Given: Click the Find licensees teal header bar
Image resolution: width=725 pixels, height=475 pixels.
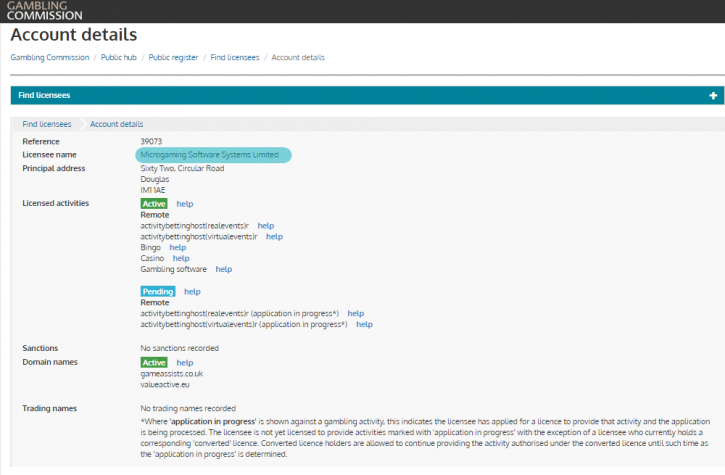Looking at the screenshot, I should point(367,95).
